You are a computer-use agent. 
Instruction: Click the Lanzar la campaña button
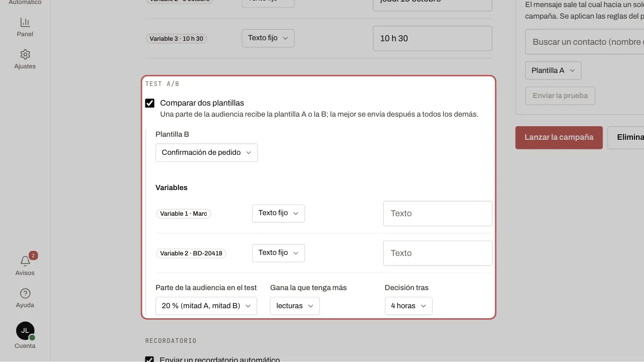[559, 137]
